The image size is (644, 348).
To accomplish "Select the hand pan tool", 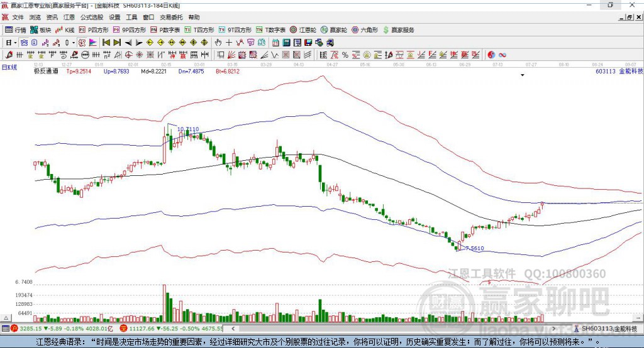I will pos(218,43).
